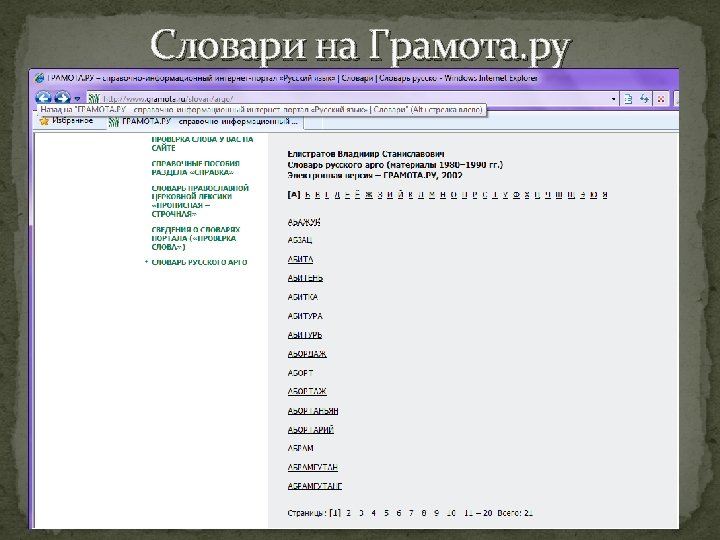Screen dimensions: 720x540
Task: Select letter Ю in the alphabet index
Action: (593, 195)
